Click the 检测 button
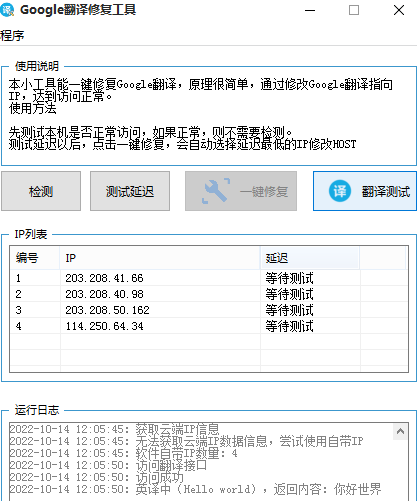The height and width of the screenshot is (501, 417). click(x=41, y=191)
